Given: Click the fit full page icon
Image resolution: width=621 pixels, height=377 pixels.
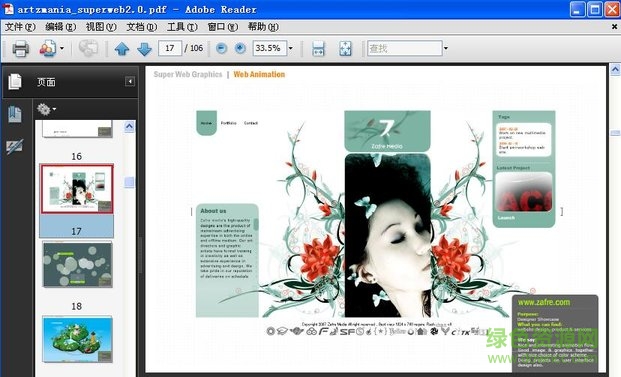Looking at the screenshot, I should 345,49.
